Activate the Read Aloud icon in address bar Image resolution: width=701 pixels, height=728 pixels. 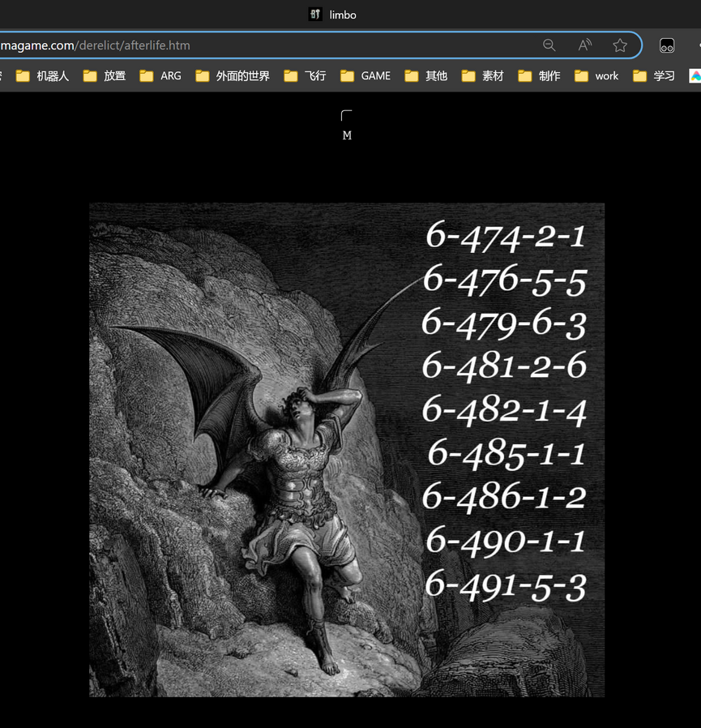click(x=584, y=45)
